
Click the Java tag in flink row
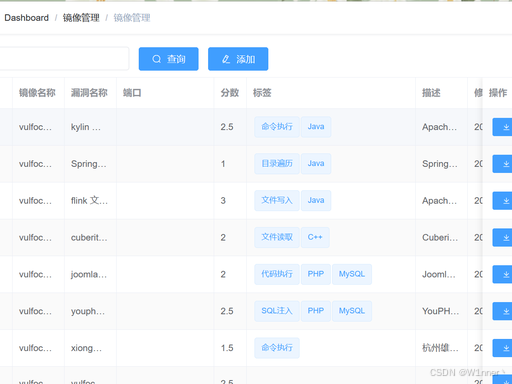coord(316,200)
